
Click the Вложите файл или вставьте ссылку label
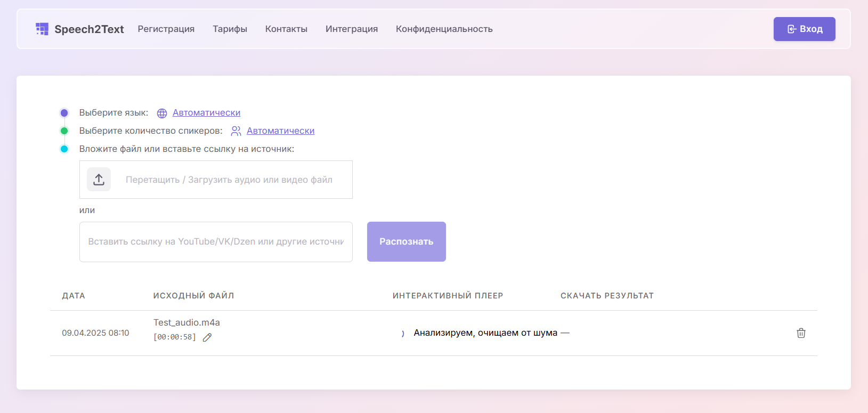pyautogui.click(x=186, y=149)
